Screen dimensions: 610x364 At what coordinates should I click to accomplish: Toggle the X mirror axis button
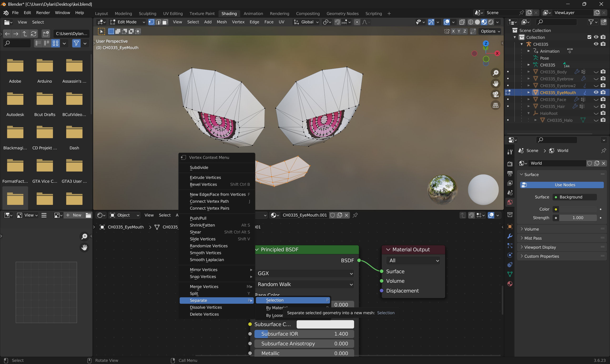click(x=453, y=31)
